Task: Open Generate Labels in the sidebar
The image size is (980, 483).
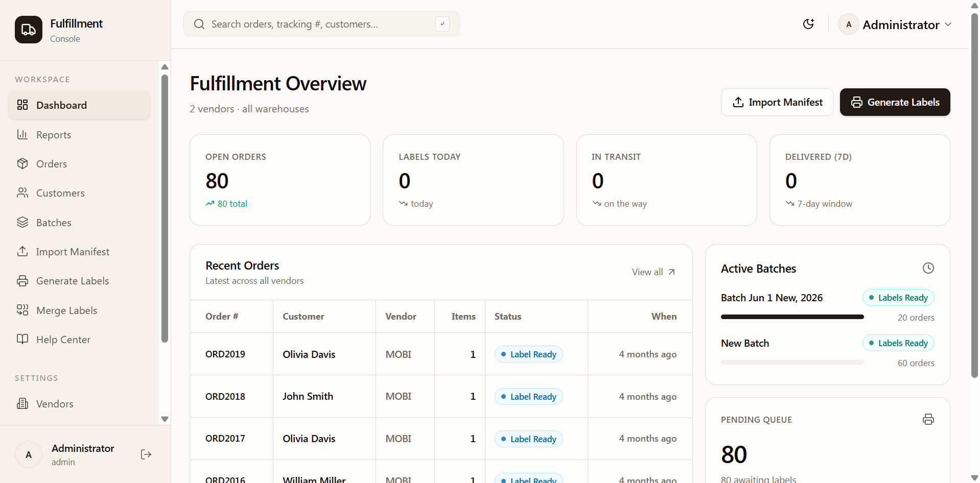Action: point(79,281)
